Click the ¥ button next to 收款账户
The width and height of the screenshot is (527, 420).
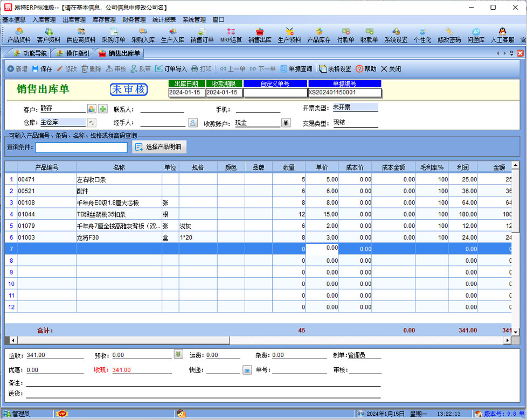click(x=286, y=123)
